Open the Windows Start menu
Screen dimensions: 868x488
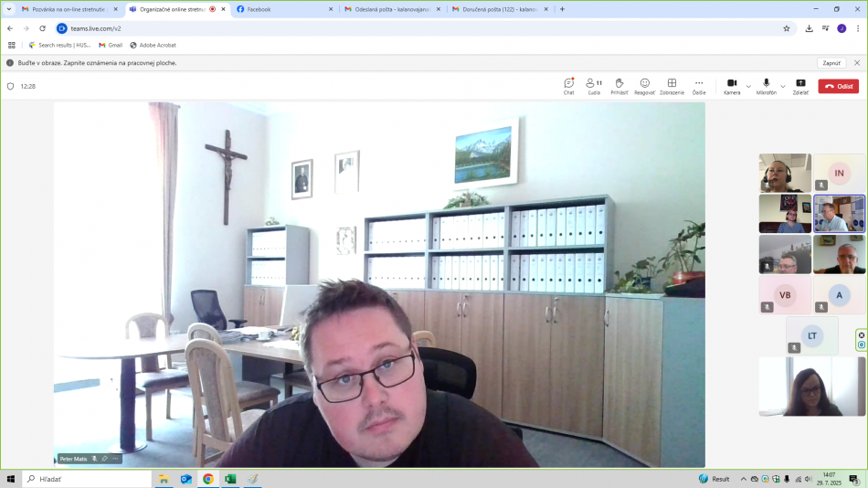click(x=11, y=479)
